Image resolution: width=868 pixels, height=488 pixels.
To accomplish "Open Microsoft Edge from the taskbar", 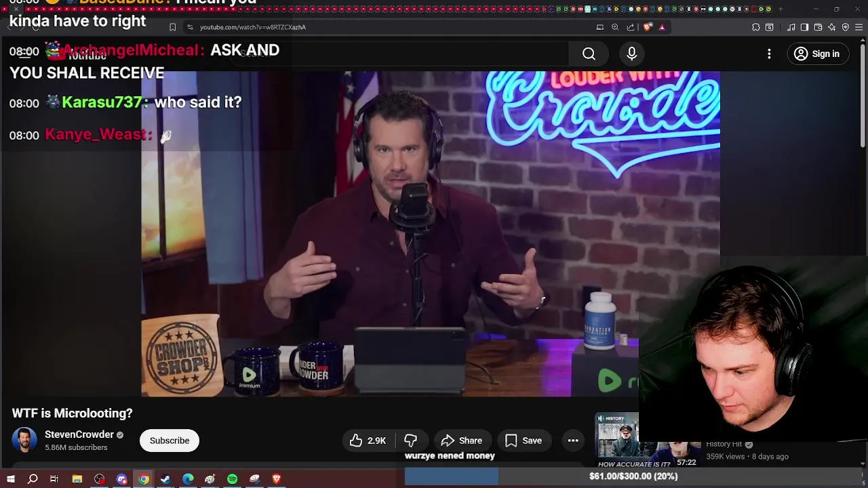I will click(x=188, y=479).
